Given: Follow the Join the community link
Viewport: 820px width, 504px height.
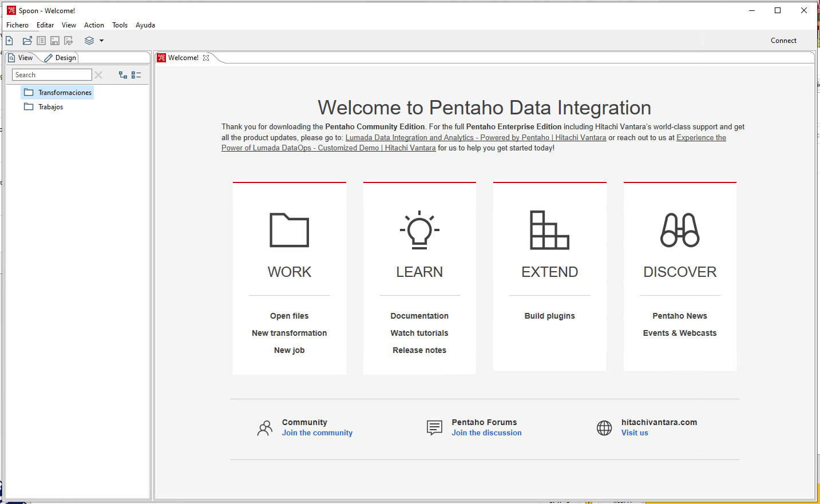Looking at the screenshot, I should (317, 432).
